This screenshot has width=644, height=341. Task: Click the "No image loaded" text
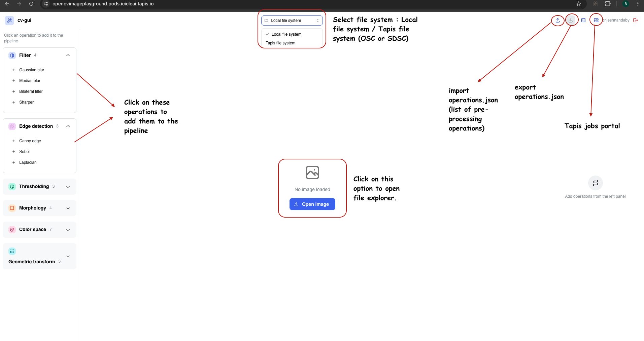point(312,189)
